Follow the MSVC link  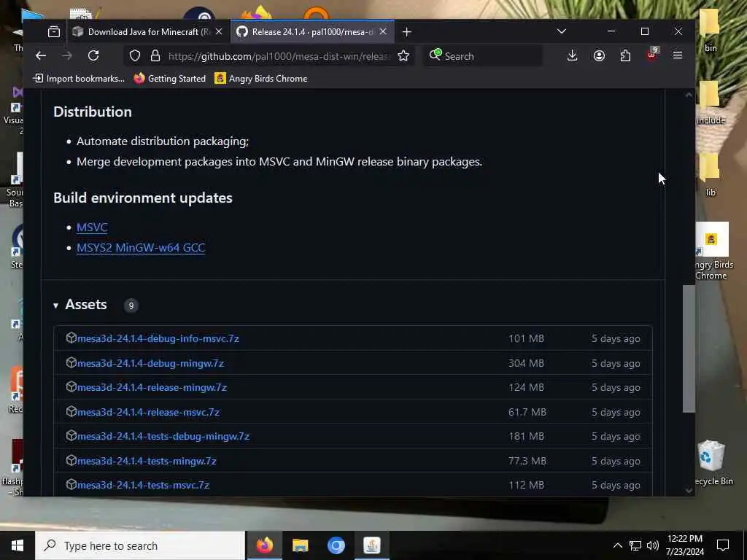pos(92,227)
